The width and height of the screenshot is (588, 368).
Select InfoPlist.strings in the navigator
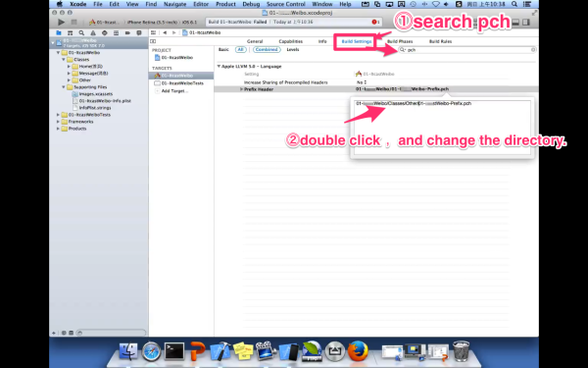(x=95, y=108)
